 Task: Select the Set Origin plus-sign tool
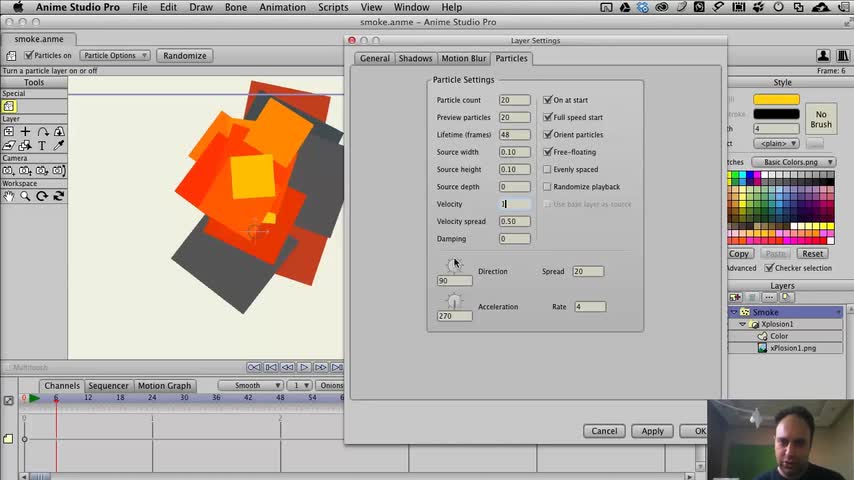pos(25,131)
